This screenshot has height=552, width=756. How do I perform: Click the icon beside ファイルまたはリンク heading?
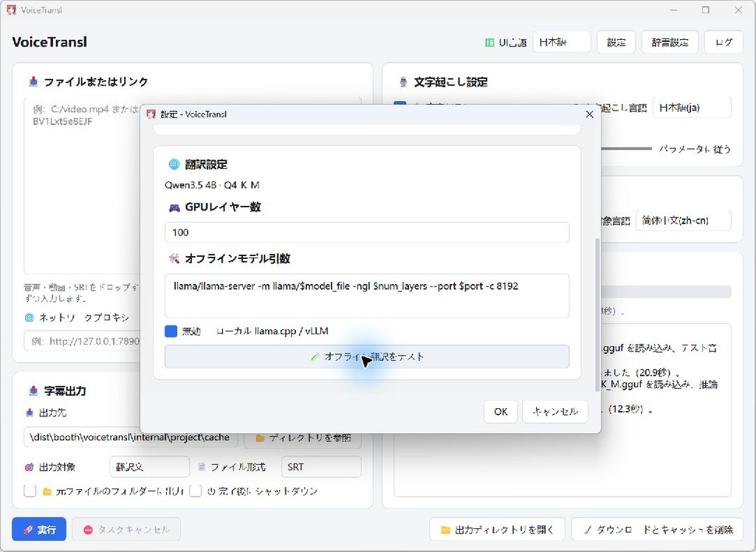tap(33, 81)
